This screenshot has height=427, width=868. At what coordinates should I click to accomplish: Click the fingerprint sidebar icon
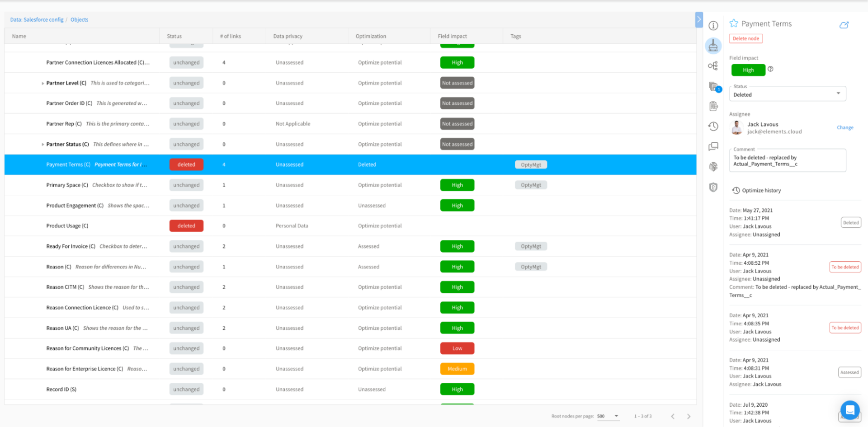[x=713, y=166]
